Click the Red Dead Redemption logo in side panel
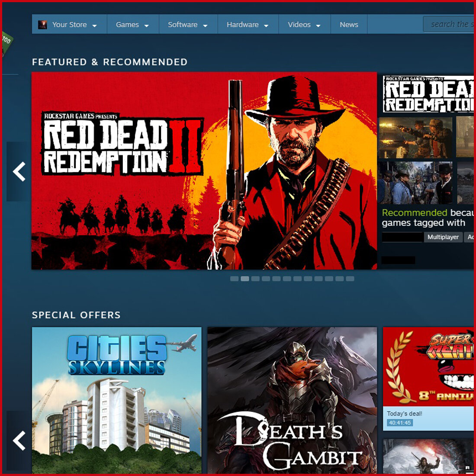This screenshot has height=476, width=476. [428, 94]
